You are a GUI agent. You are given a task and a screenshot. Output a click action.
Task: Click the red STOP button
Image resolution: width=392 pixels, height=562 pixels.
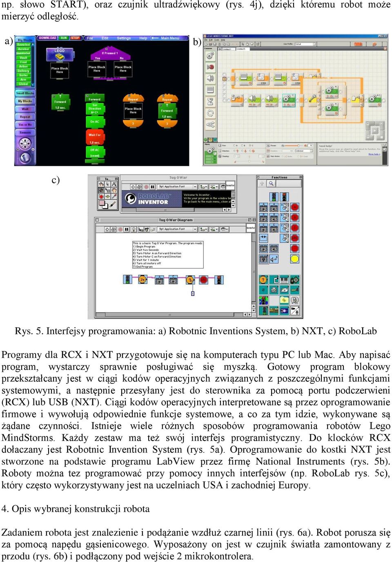(x=75, y=38)
